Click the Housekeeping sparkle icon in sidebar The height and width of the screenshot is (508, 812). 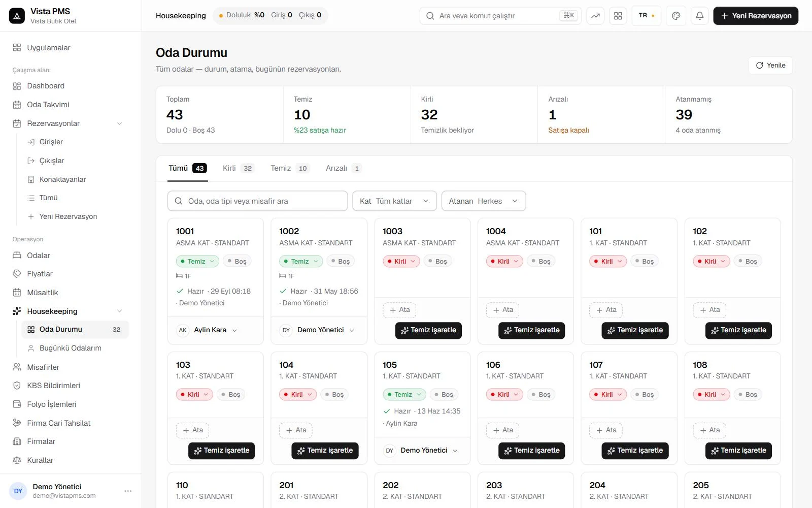17,311
